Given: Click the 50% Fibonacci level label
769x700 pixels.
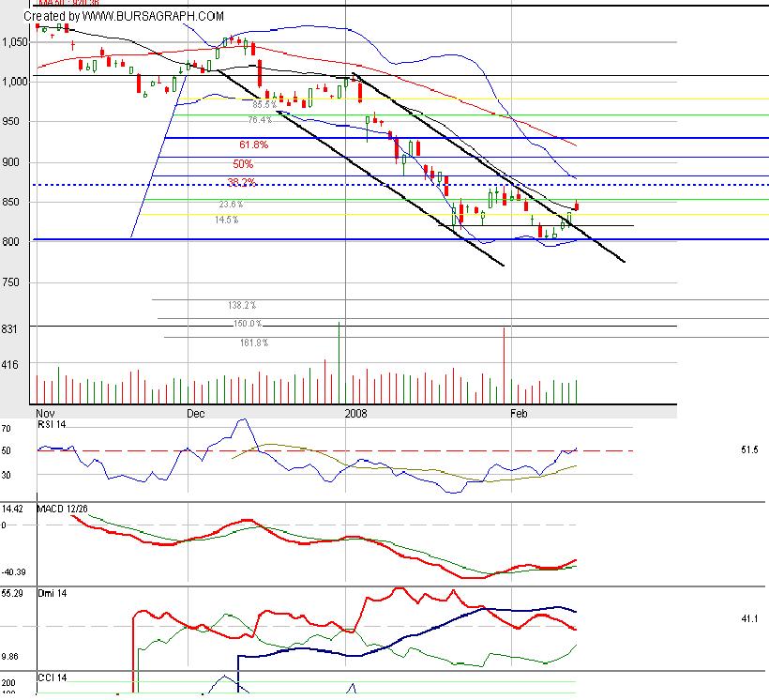Looking at the screenshot, I should click(243, 163).
